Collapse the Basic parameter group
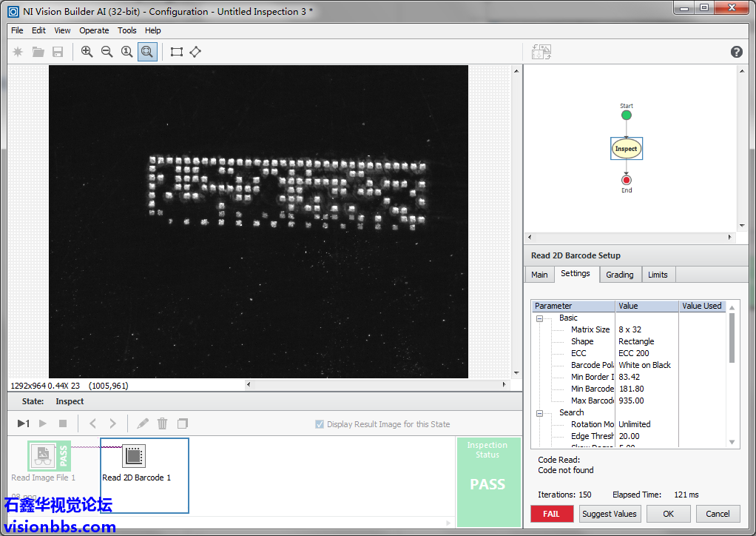Screen dimensions: 756x536 point(539,318)
